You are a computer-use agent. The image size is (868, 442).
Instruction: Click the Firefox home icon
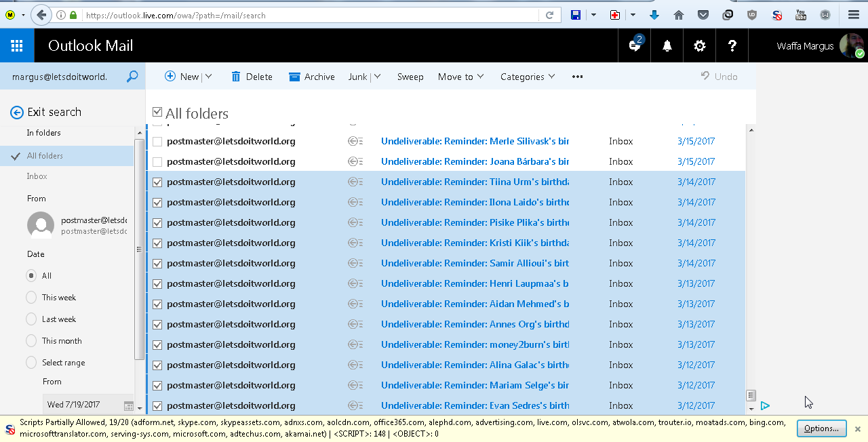click(679, 15)
